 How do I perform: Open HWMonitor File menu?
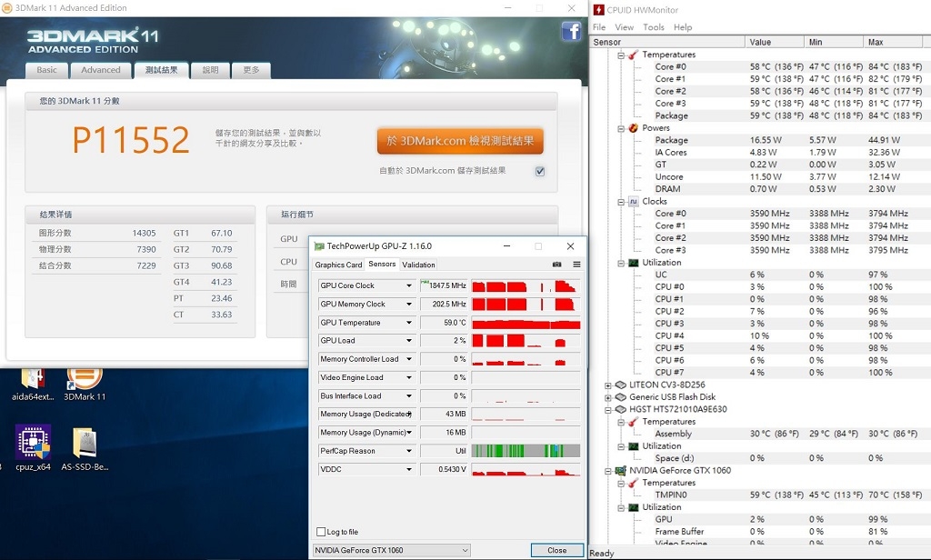pos(599,27)
